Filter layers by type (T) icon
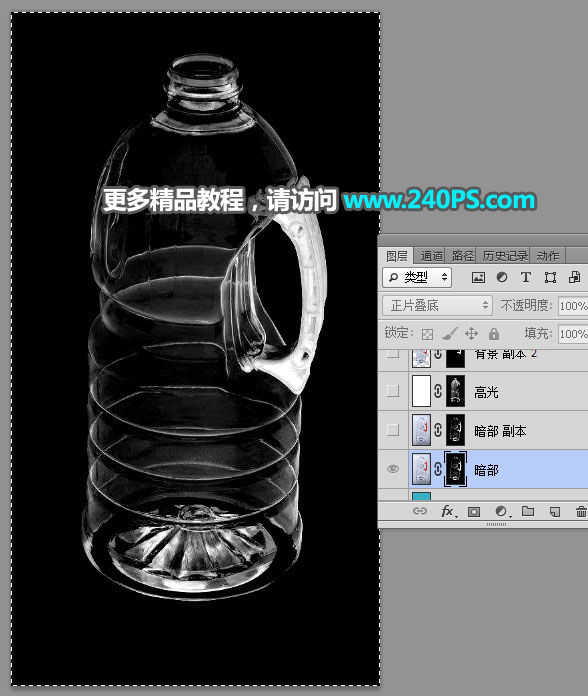Screen dimensions: 588x696 526,277
